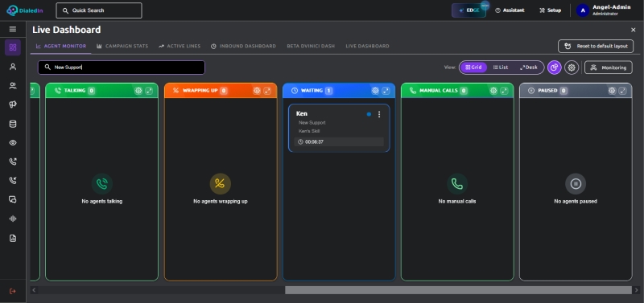644x303 pixels.
Task: Click the agent search field containing New Support
Action: [122, 68]
